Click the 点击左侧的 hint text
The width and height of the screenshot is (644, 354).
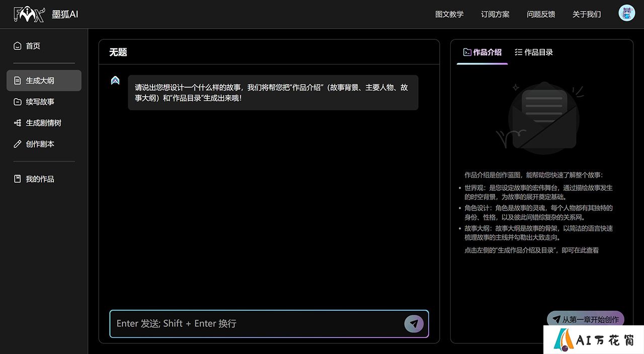coord(531,250)
